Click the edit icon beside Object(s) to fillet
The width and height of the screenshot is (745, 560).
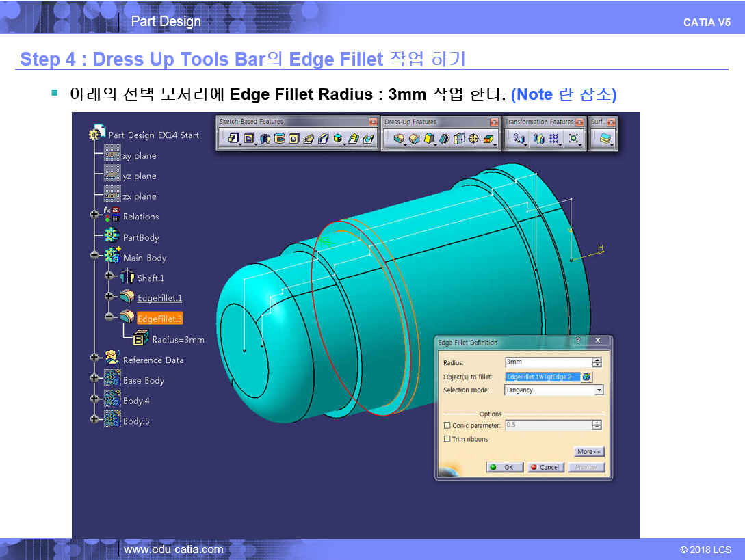[587, 377]
